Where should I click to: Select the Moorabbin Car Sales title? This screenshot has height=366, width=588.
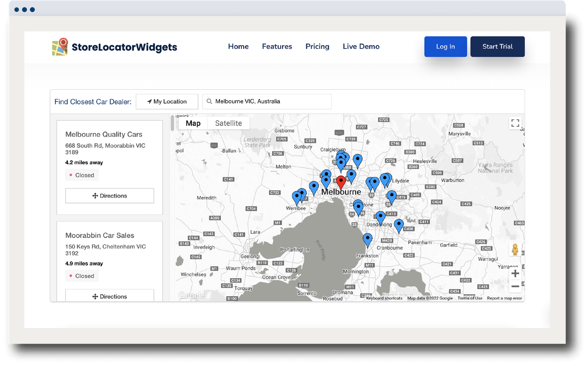click(100, 235)
